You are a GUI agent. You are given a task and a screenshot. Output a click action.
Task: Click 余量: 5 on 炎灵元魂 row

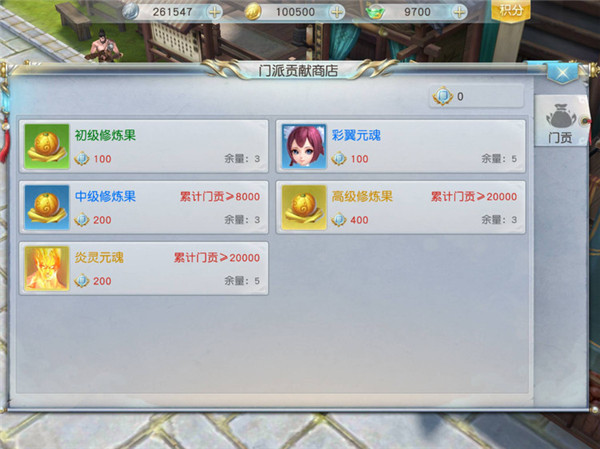pyautogui.click(x=242, y=281)
